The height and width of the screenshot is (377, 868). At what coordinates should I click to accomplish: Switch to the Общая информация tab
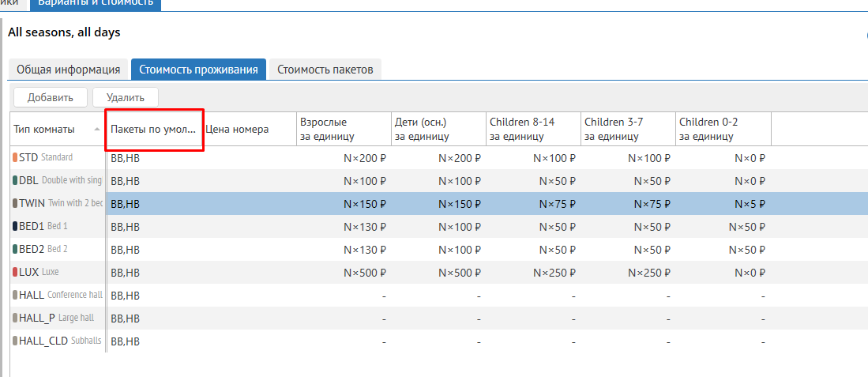(x=68, y=70)
